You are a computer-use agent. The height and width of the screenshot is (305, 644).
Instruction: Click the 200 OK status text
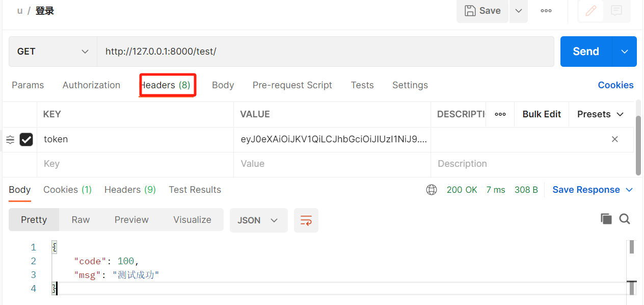462,190
